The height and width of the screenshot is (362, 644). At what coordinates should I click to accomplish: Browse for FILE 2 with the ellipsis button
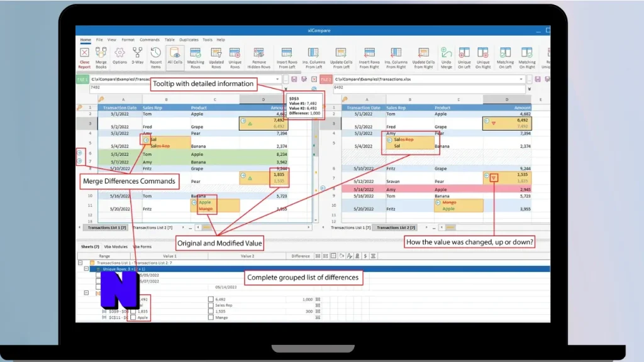click(530, 79)
